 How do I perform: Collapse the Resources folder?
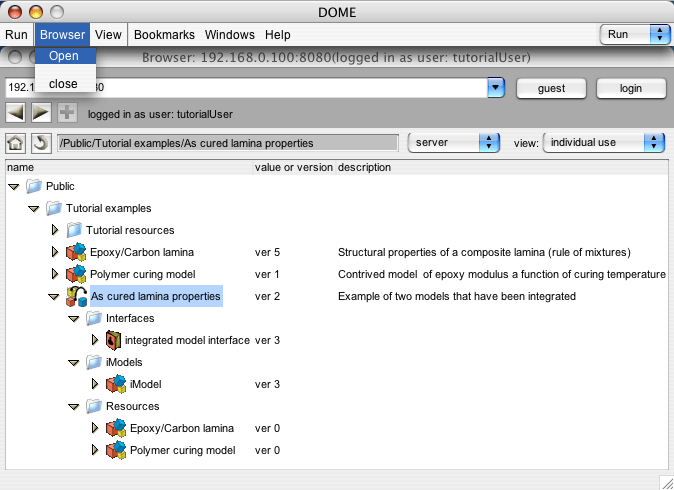pos(74,407)
